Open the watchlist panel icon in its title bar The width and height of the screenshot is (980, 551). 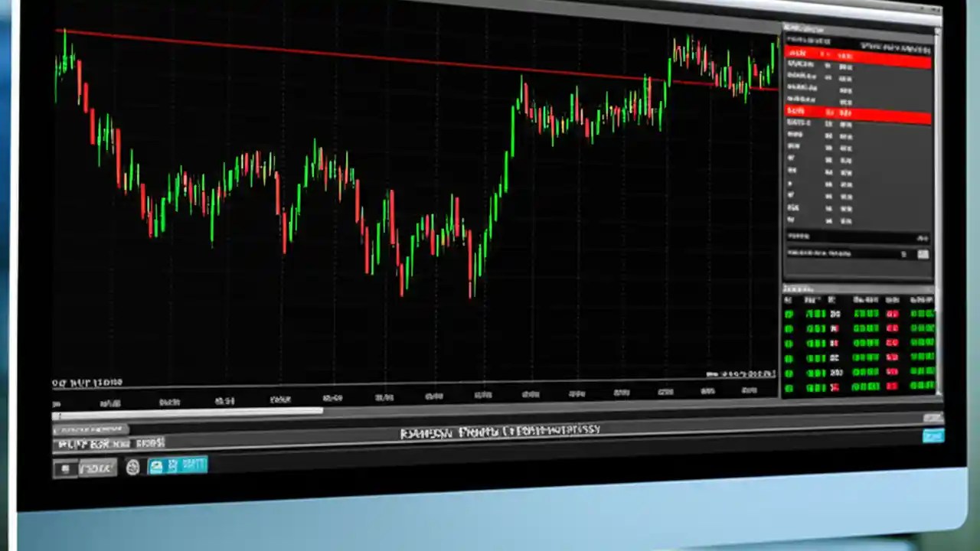point(789,27)
